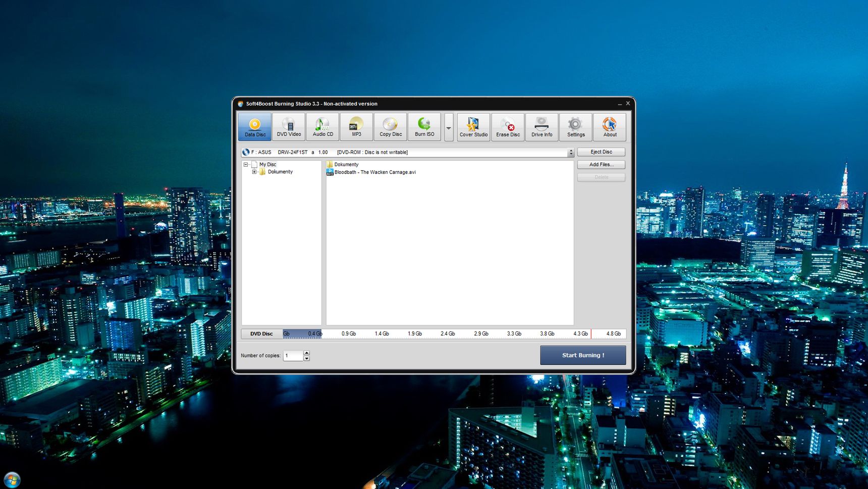Select the Burn ISO tool

click(424, 126)
